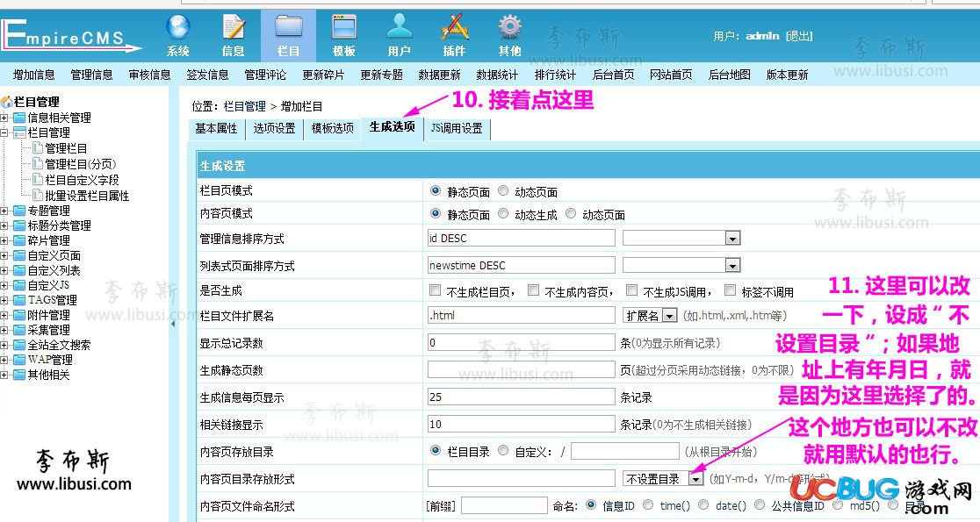Viewport: 980px width, 522px height.
Task: Choose date() file naming option
Action: click(703, 504)
